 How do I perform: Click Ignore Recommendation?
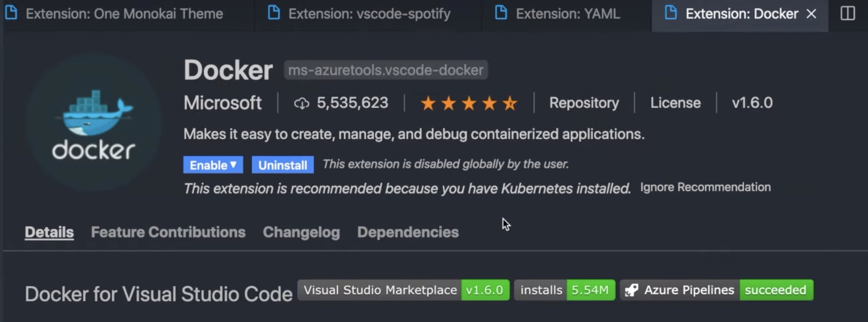pos(705,187)
